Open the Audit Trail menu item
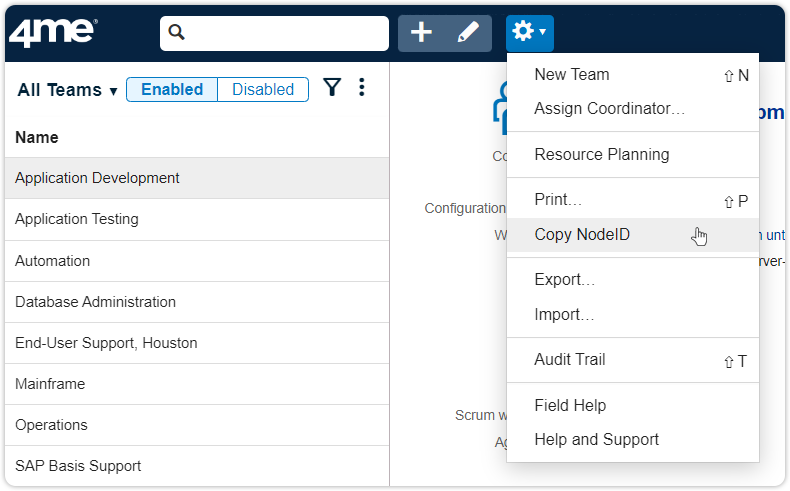790x491 pixels. pos(570,359)
